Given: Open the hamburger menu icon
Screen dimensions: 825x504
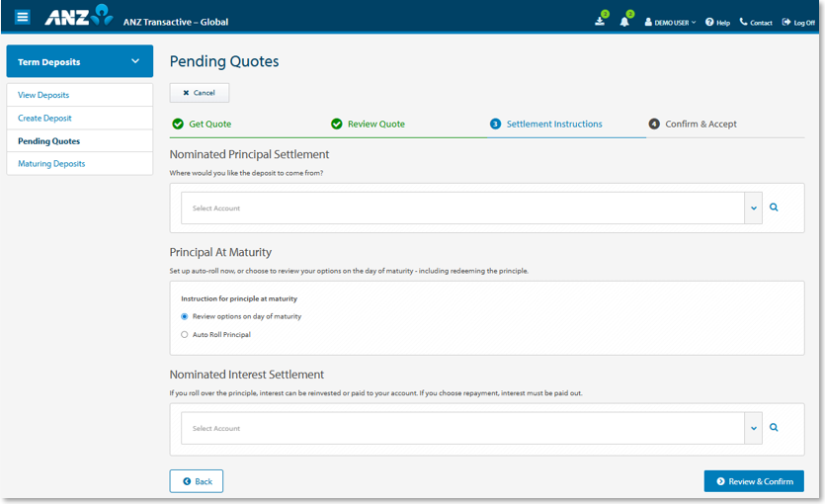Looking at the screenshot, I should (22, 17).
